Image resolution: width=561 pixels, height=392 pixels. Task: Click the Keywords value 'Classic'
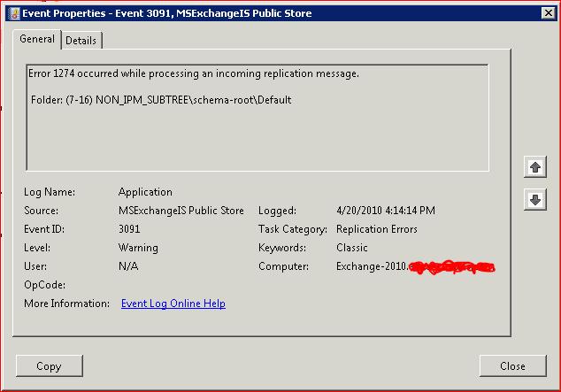click(x=352, y=248)
